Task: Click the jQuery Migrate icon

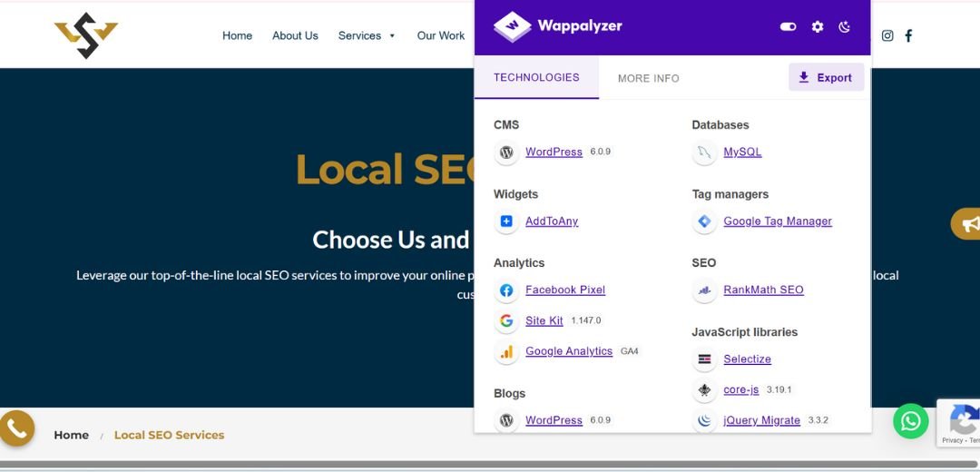Action: [x=705, y=421]
